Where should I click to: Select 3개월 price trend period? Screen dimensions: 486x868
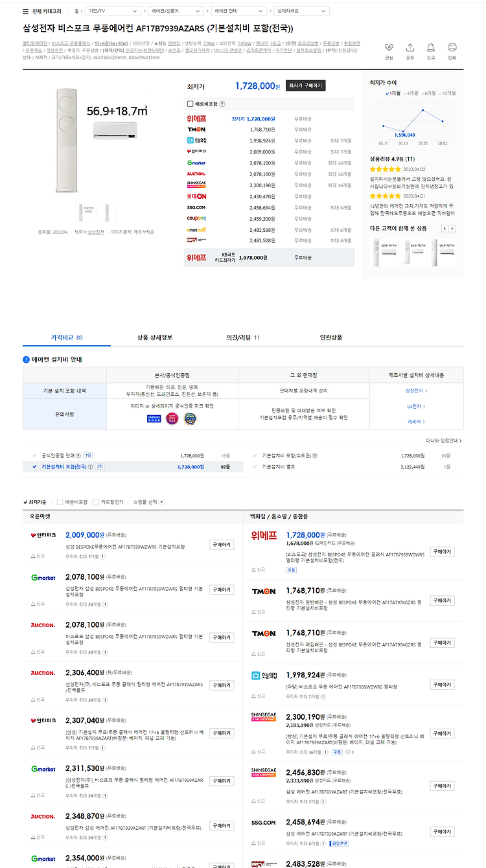411,93
